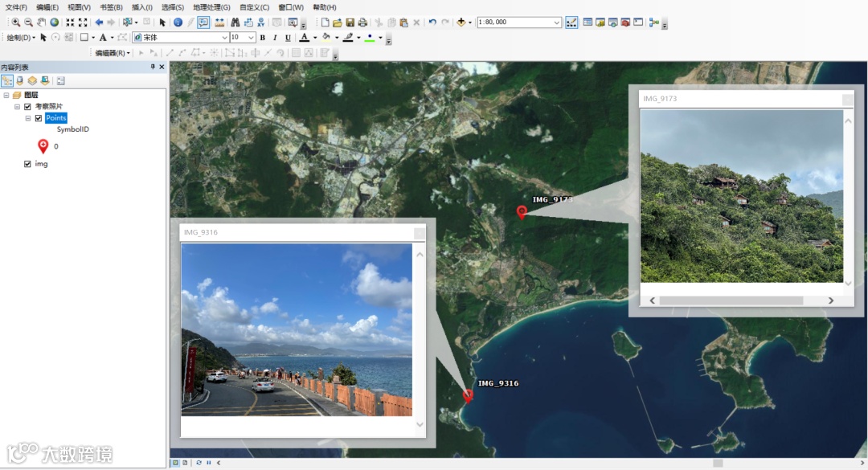The width and height of the screenshot is (868, 470).
Task: Activate the Identify tool
Action: pos(178,22)
